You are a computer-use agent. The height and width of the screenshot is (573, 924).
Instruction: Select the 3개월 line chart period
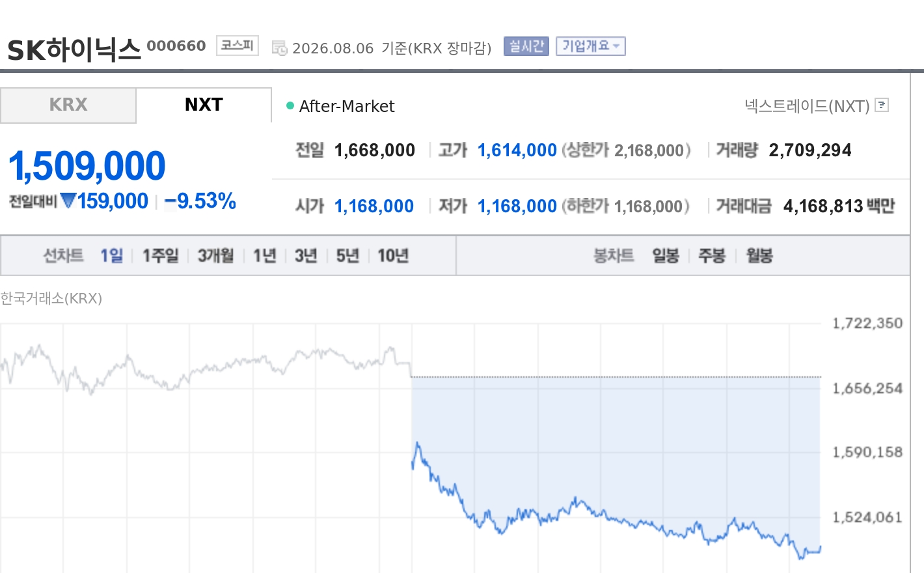(x=215, y=255)
